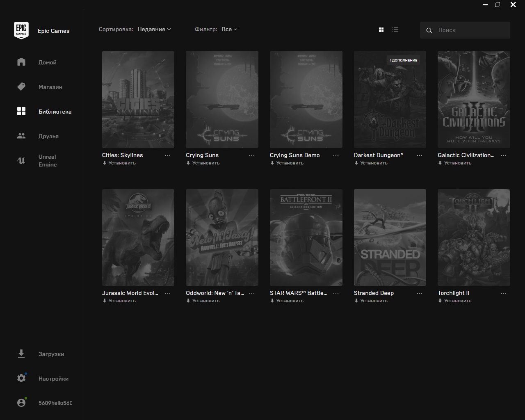The width and height of the screenshot is (525, 420).
Task: Open the Друзья friends icon
Action: click(21, 136)
